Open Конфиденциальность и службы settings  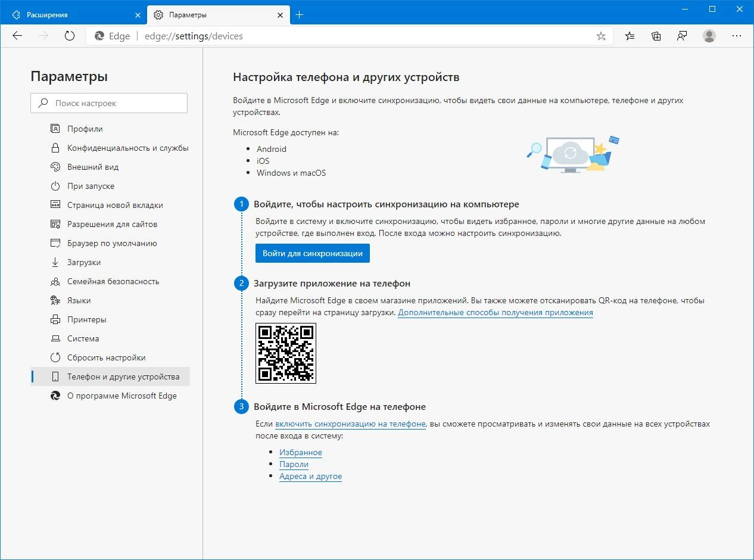[x=127, y=148]
